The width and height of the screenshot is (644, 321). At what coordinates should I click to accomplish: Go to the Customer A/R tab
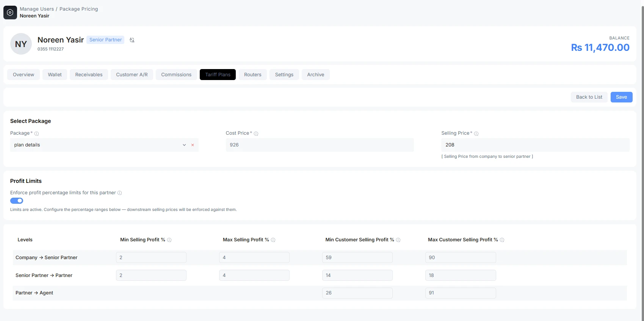(132, 75)
